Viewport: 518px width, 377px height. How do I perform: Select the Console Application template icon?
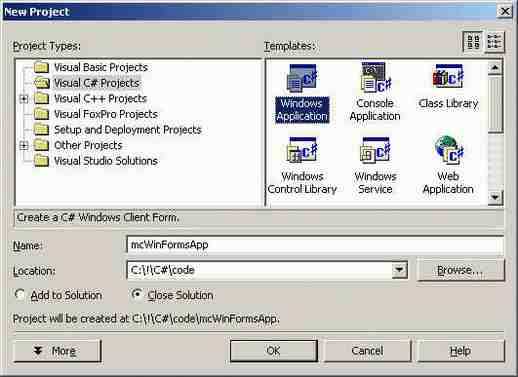[375, 78]
